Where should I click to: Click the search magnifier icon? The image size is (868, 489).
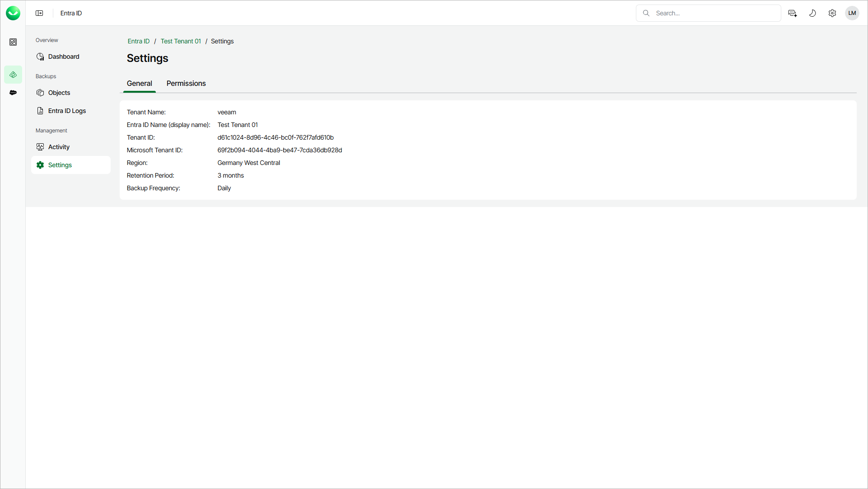point(646,13)
